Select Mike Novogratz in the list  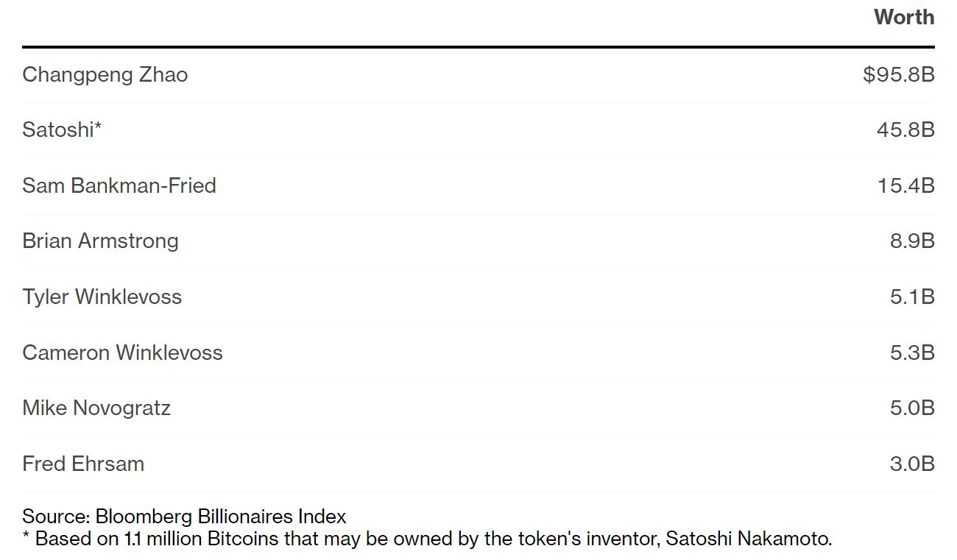(96, 408)
